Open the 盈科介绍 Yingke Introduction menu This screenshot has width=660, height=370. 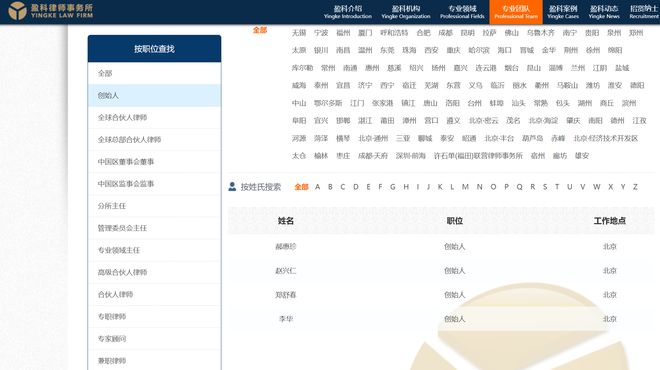(348, 12)
